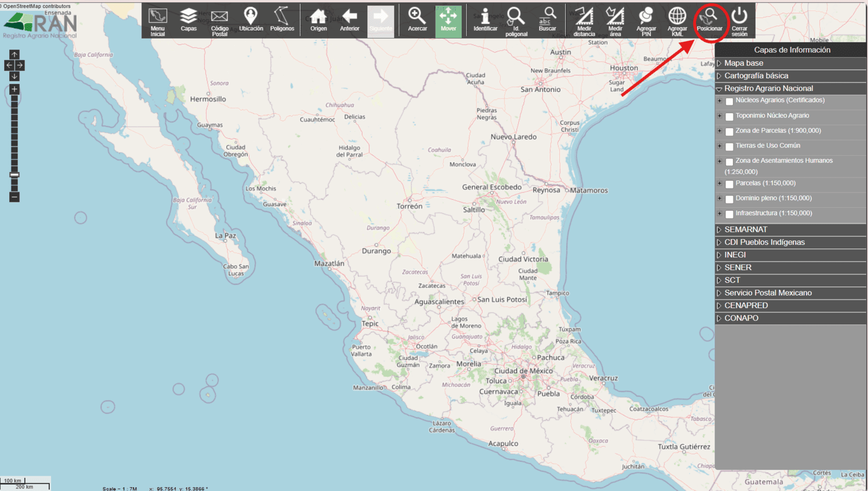This screenshot has width=868, height=491.
Task: Zoom out with the minus button
Action: click(15, 197)
